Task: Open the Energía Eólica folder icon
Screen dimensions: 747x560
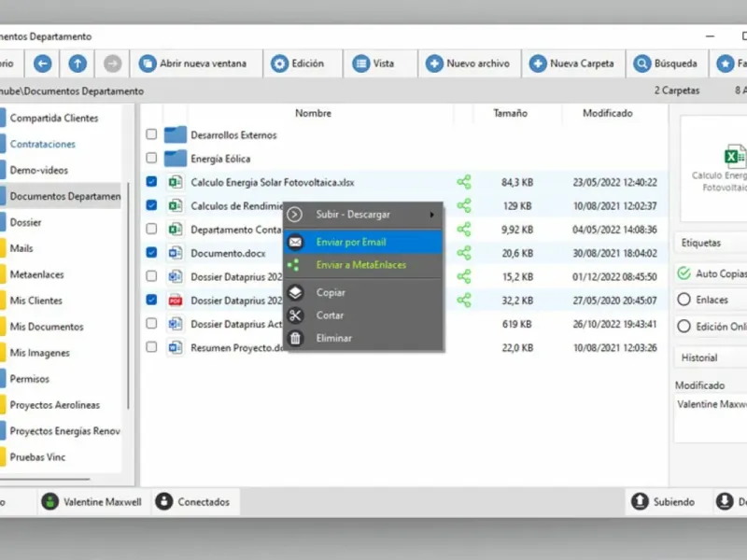Action: coord(176,159)
